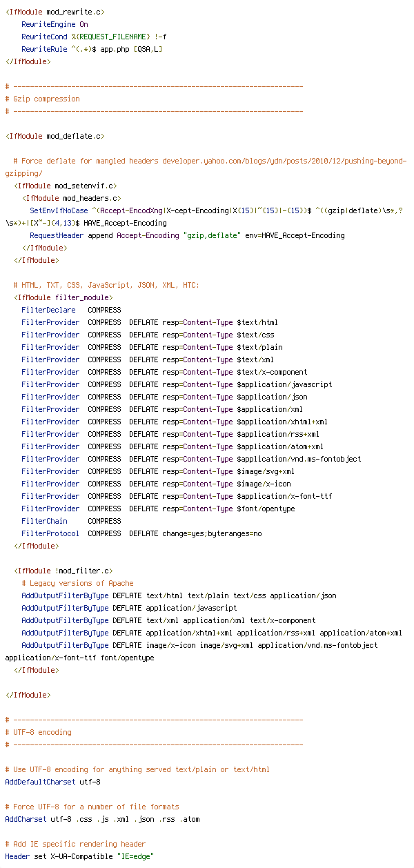Click the "# UTF-8 encoding" comment heading

click(x=38, y=732)
